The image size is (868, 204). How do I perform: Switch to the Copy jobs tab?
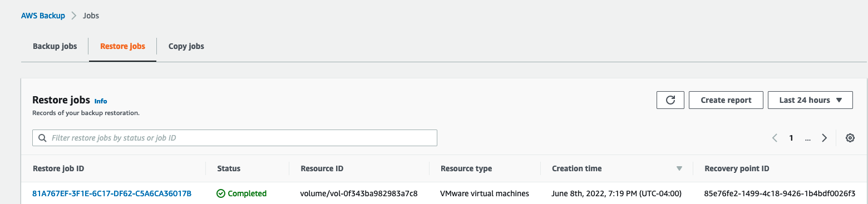(x=186, y=46)
